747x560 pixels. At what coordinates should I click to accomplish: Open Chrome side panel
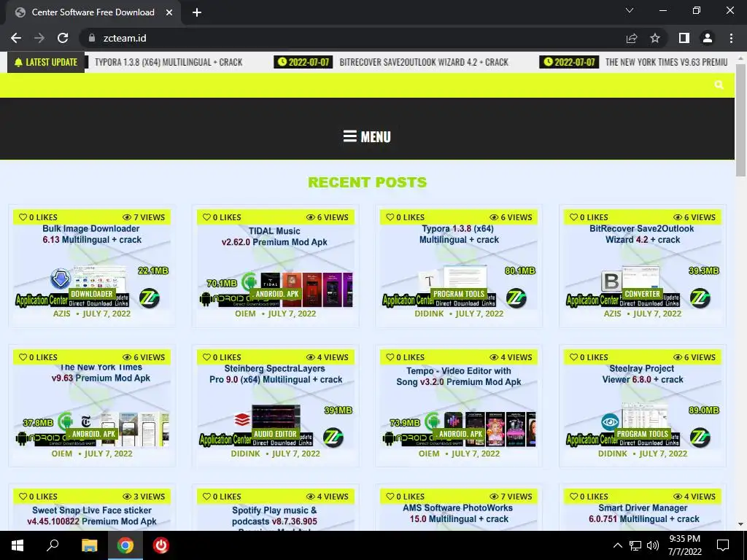click(684, 38)
